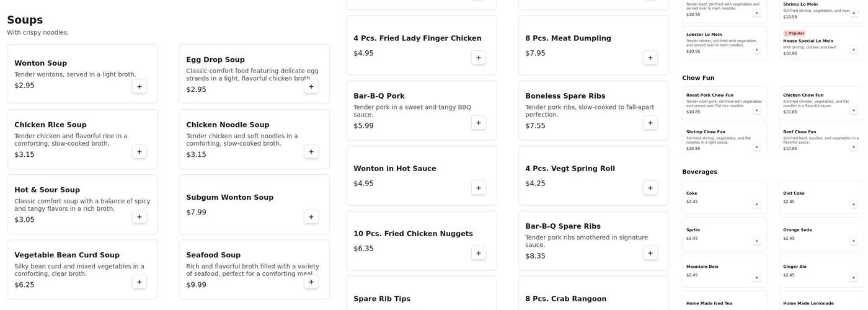Add Roast Pork Chow Fun to order
The image size is (868, 310).
pos(756,110)
